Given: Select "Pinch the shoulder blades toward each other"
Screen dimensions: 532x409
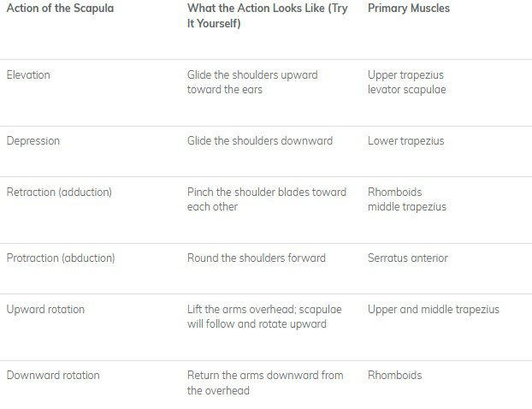Looking at the screenshot, I should click(x=266, y=199).
